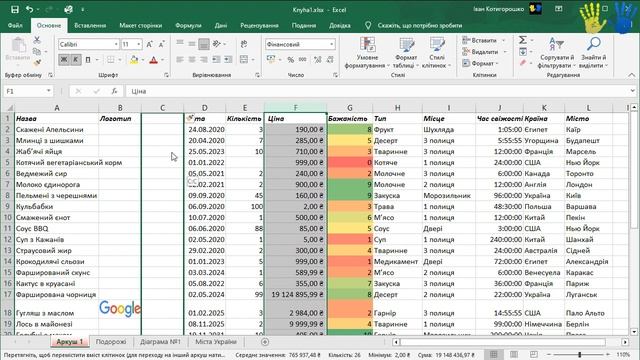Open Міста України sheet tab
The image size is (640, 360).
pos(216,342)
